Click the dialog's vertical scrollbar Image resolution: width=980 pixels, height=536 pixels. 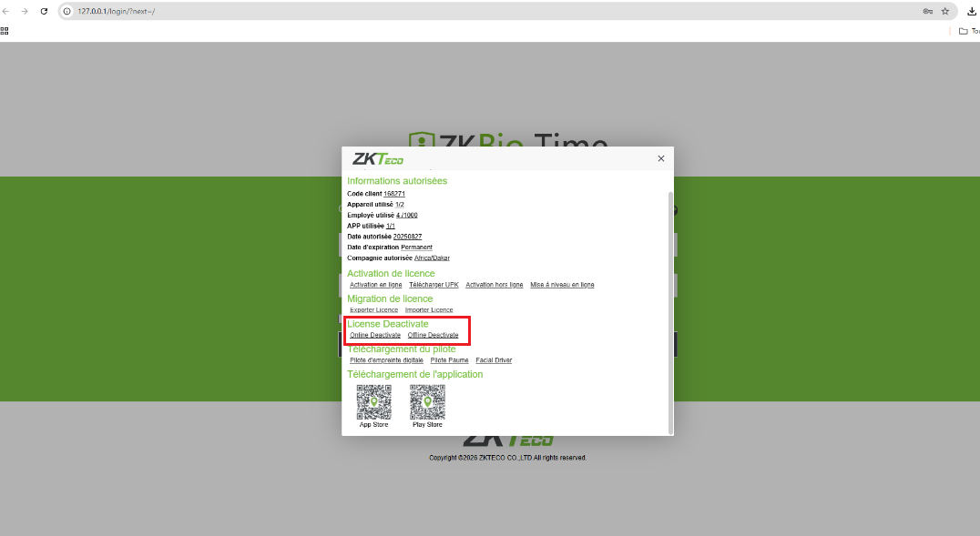[x=671, y=309]
